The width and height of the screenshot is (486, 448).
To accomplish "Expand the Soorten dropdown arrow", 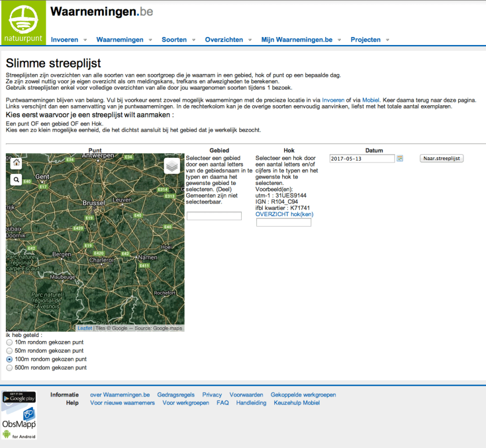I will [194, 40].
